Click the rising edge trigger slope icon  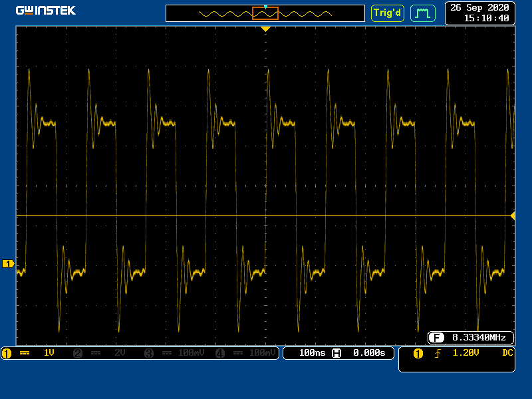(x=438, y=353)
